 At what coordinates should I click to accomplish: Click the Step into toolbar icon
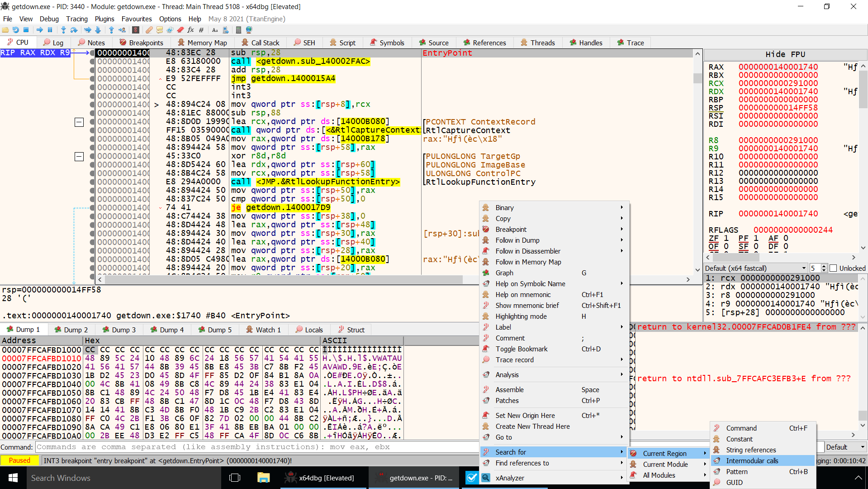63,30
